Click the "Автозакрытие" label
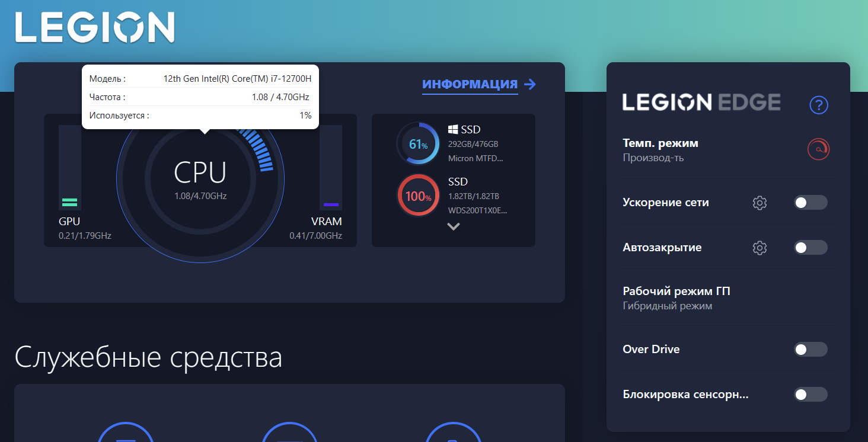The image size is (868, 442). (x=662, y=248)
